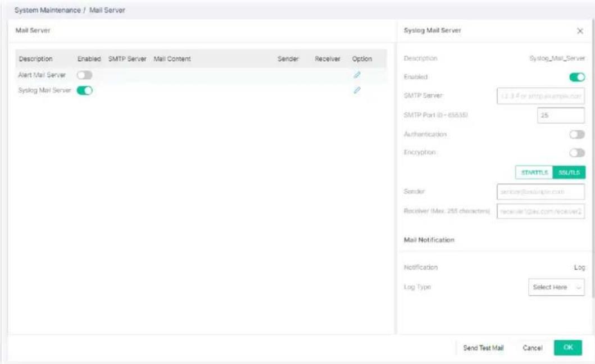The height and width of the screenshot is (364, 595).
Task: Click the SMTP Server column header
Action: pyautogui.click(x=127, y=59)
